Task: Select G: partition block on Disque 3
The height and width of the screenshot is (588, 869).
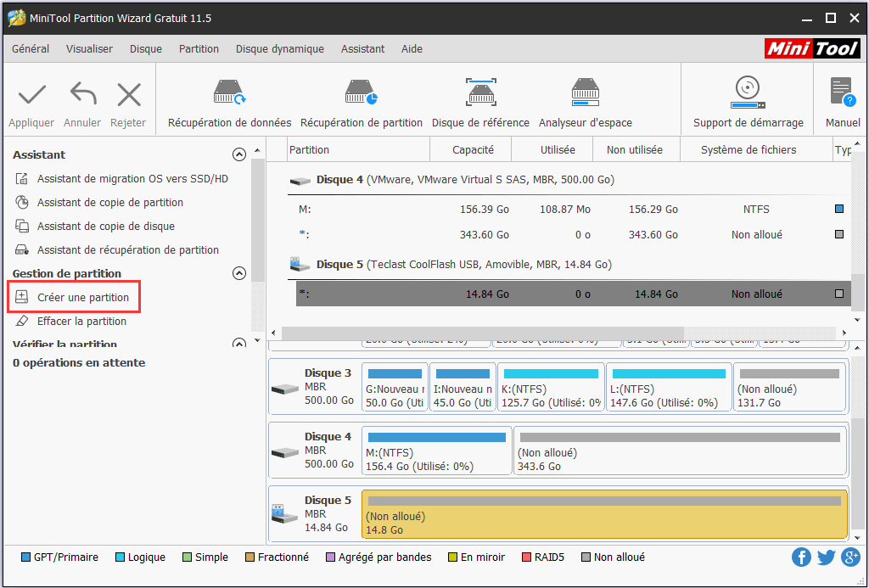Action: (x=395, y=387)
